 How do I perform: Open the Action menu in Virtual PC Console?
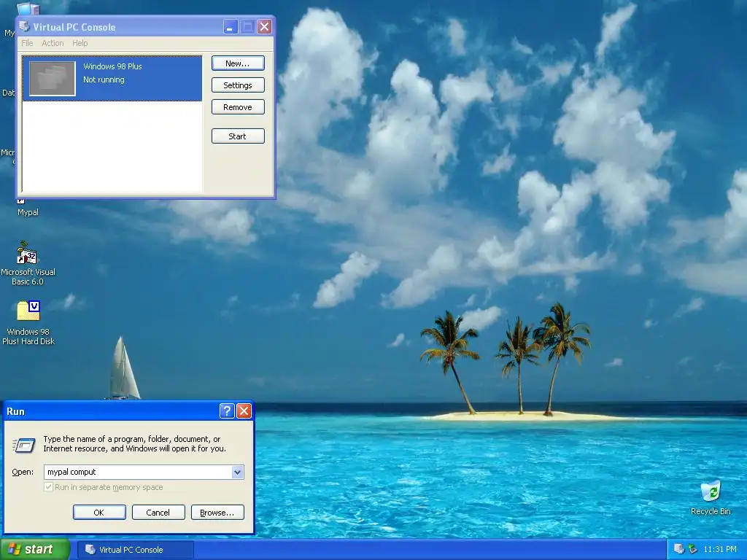tap(53, 43)
